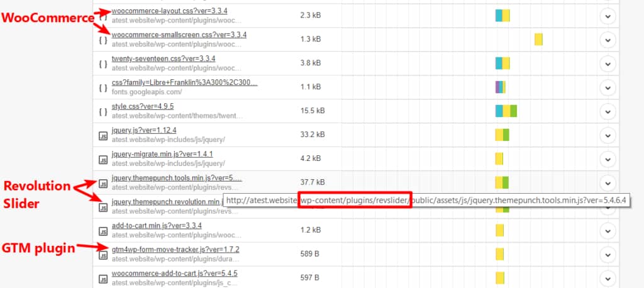Open the css?family=Libre+Franklin link

(185, 82)
